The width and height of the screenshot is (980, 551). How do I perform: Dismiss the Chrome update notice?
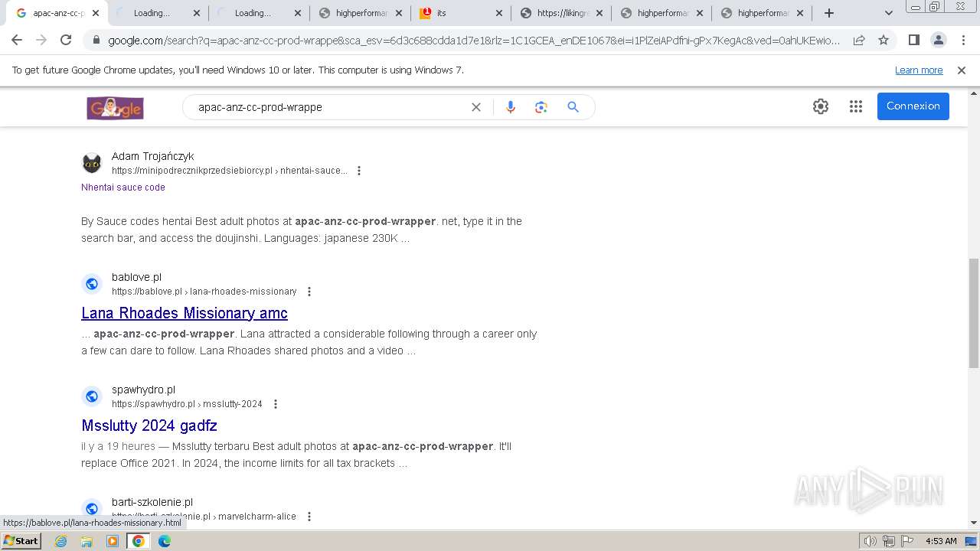coord(962,70)
